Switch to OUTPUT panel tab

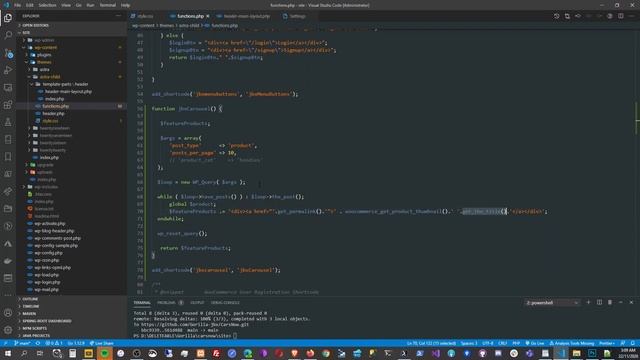pos(197,303)
